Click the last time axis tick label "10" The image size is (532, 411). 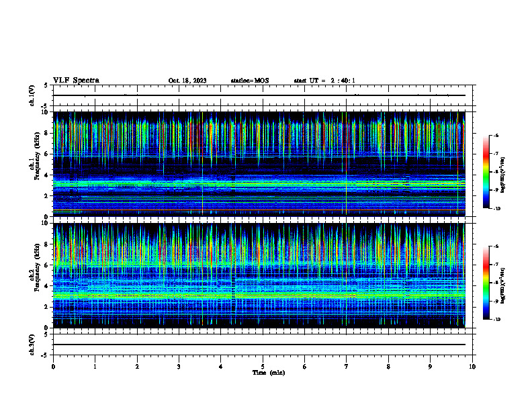[x=472, y=367]
